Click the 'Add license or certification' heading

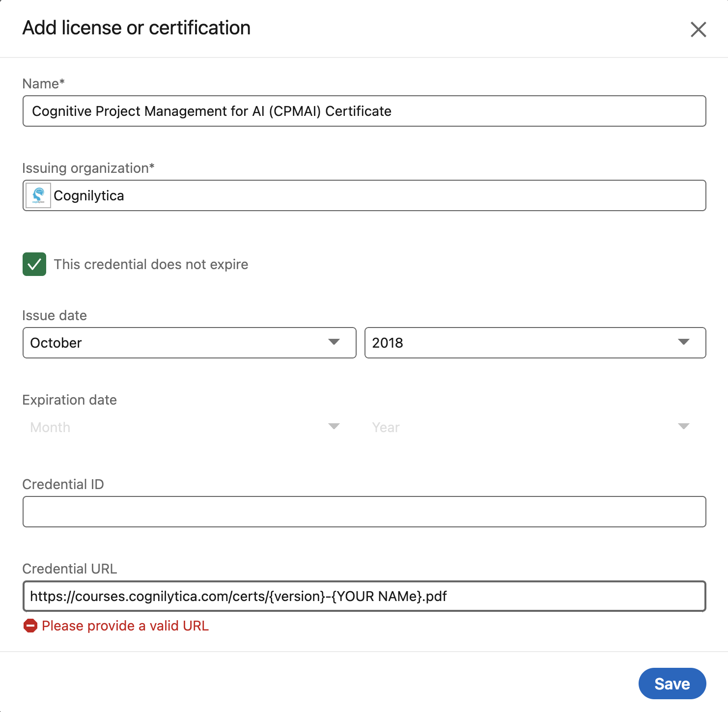137,28
